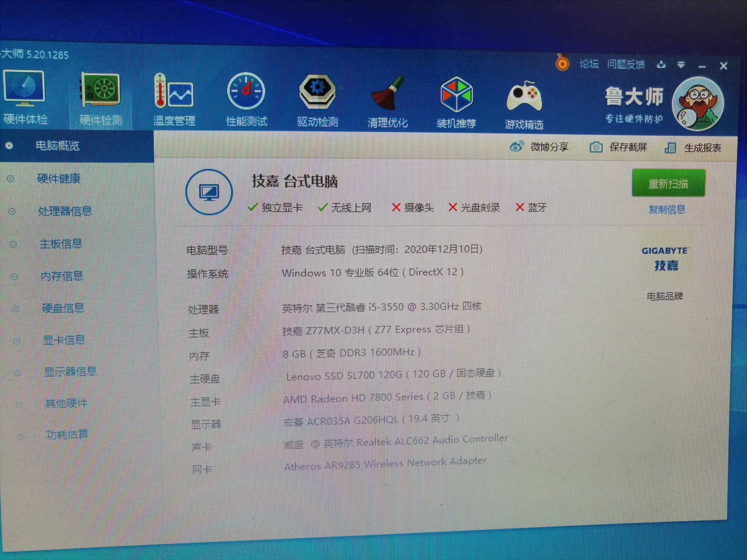Open 显卡信息 in the sidebar

coord(64,340)
